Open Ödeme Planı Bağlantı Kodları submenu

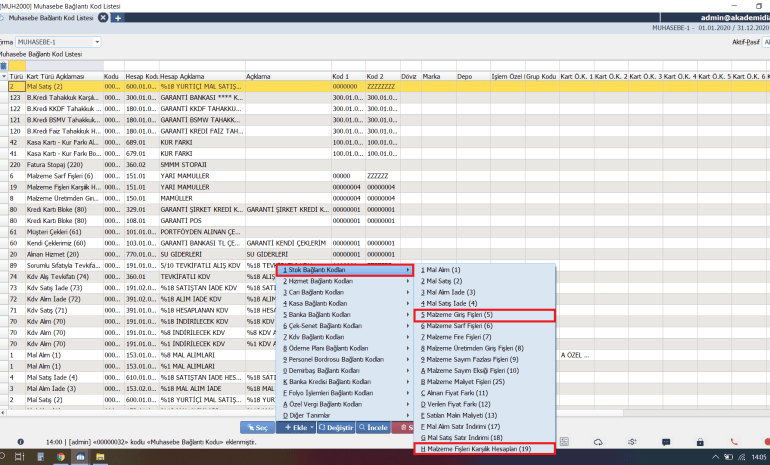coord(345,349)
